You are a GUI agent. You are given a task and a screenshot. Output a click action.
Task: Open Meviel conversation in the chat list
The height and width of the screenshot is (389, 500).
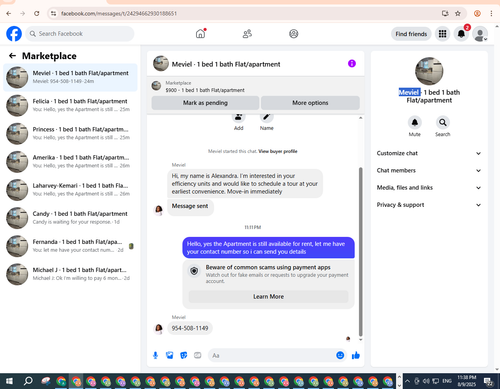click(x=70, y=77)
